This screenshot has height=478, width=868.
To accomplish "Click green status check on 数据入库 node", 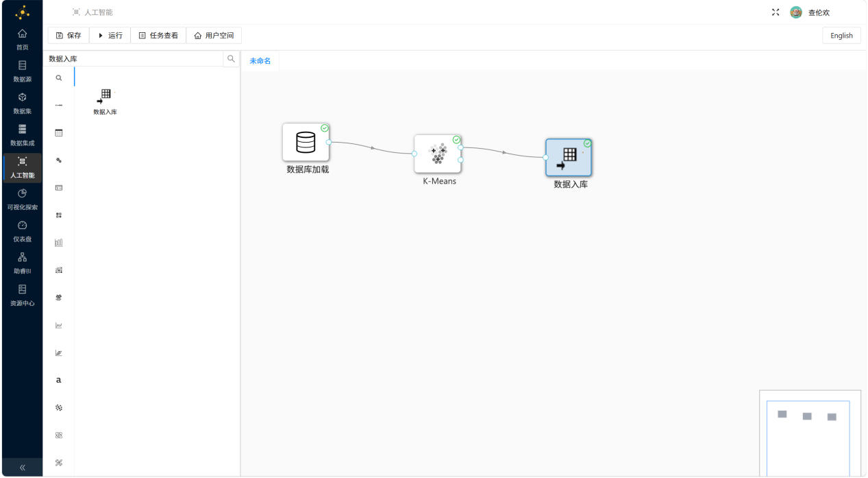I will coord(587,143).
